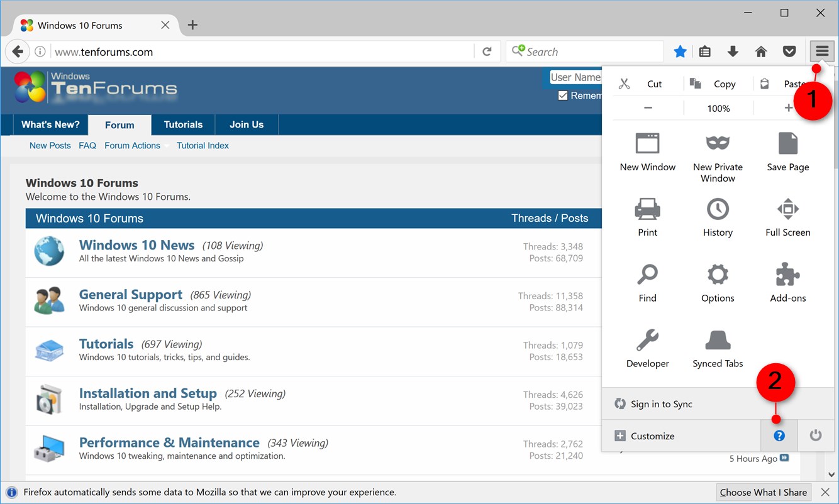This screenshot has height=504, width=839.
Task: Click Customize in the menu panel
Action: [682, 436]
